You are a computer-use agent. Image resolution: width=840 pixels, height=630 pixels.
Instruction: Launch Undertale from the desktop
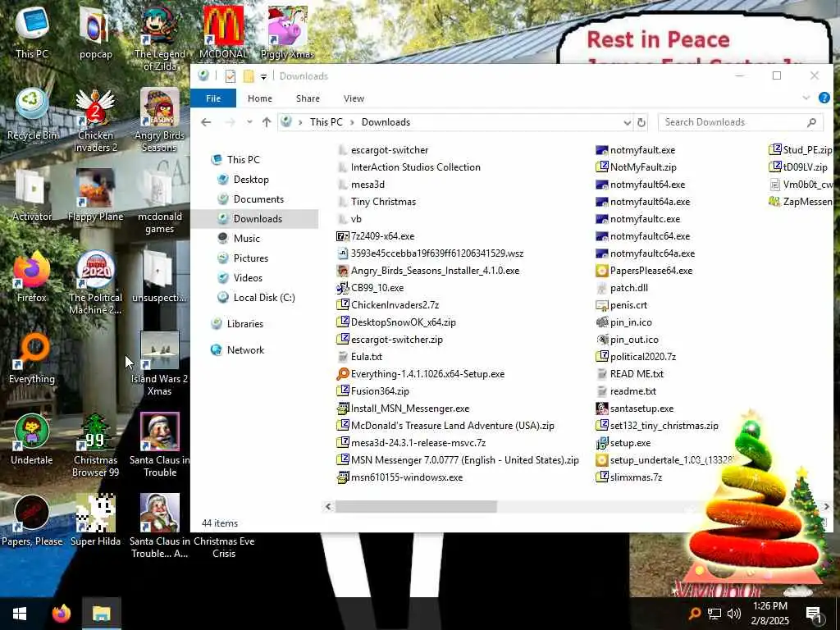pos(32,440)
